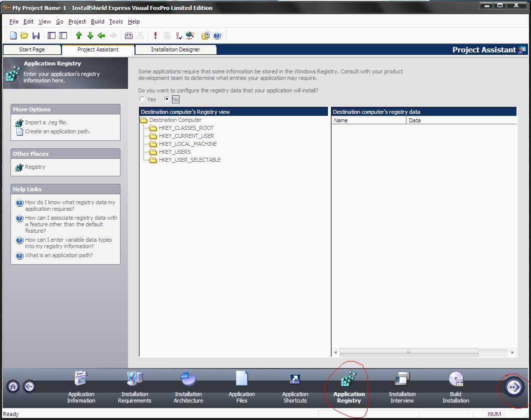Select the HKEY_CURRENT_USER tree node
This screenshot has height=420, width=531.
(186, 136)
